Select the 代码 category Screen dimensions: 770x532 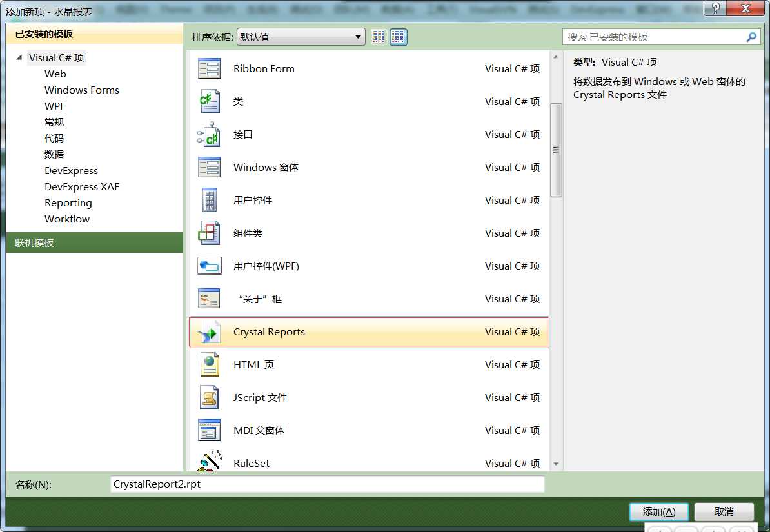tap(54, 139)
